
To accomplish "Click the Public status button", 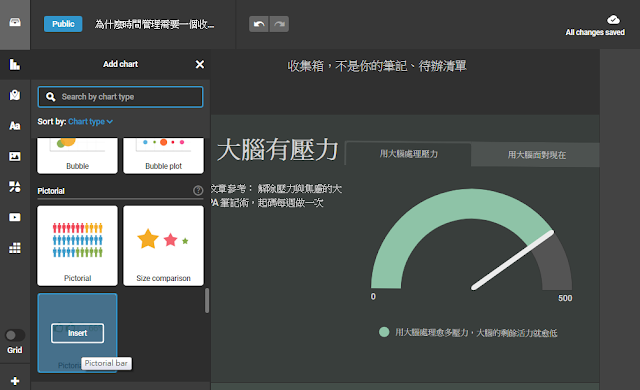I will pos(63,24).
